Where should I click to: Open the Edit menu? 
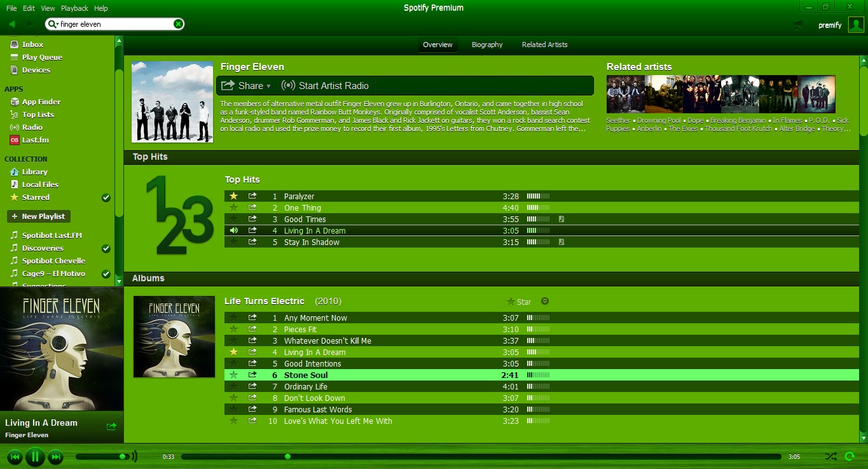coord(29,8)
